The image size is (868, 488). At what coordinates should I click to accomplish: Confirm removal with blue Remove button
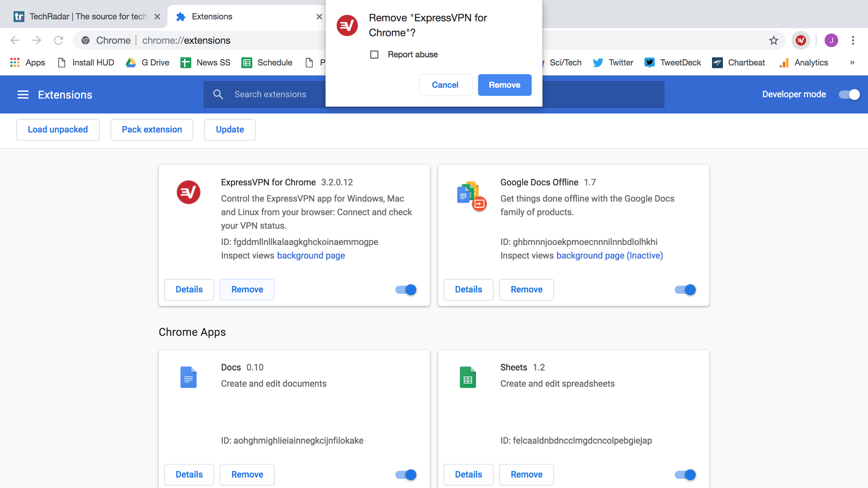point(505,85)
